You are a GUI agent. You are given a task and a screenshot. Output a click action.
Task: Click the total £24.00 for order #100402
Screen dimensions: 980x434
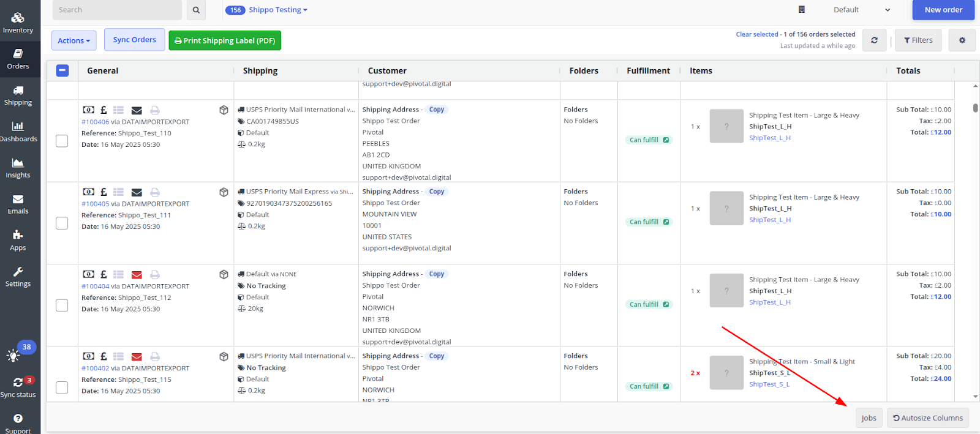[941, 379]
